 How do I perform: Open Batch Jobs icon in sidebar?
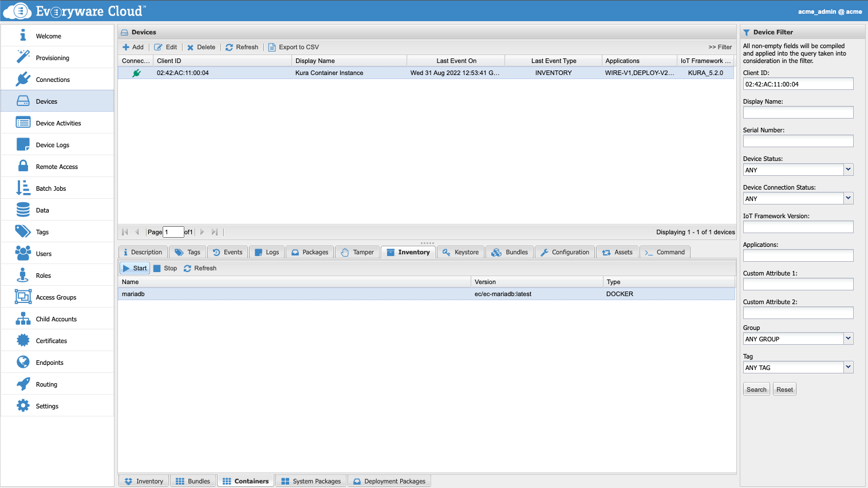[23, 188]
